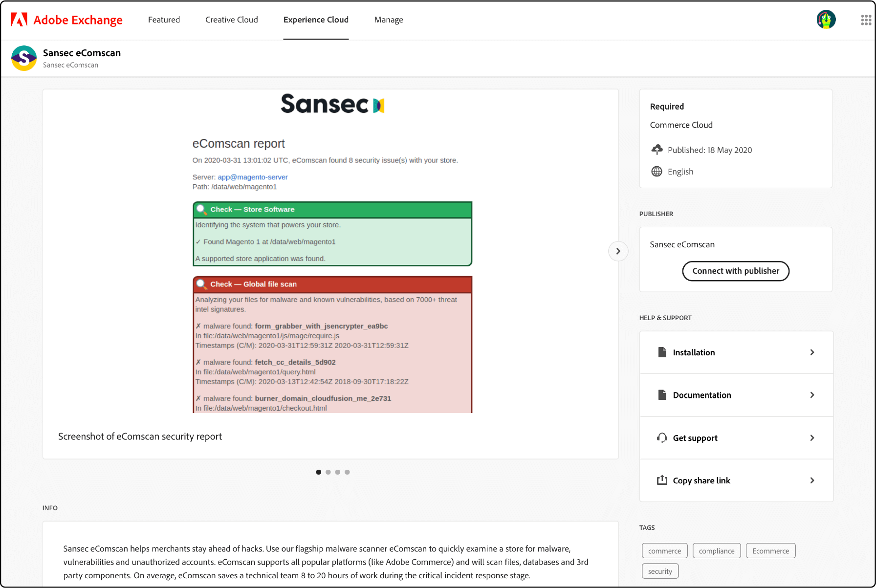Select the third carousel dot
The width and height of the screenshot is (876, 588).
tap(338, 472)
